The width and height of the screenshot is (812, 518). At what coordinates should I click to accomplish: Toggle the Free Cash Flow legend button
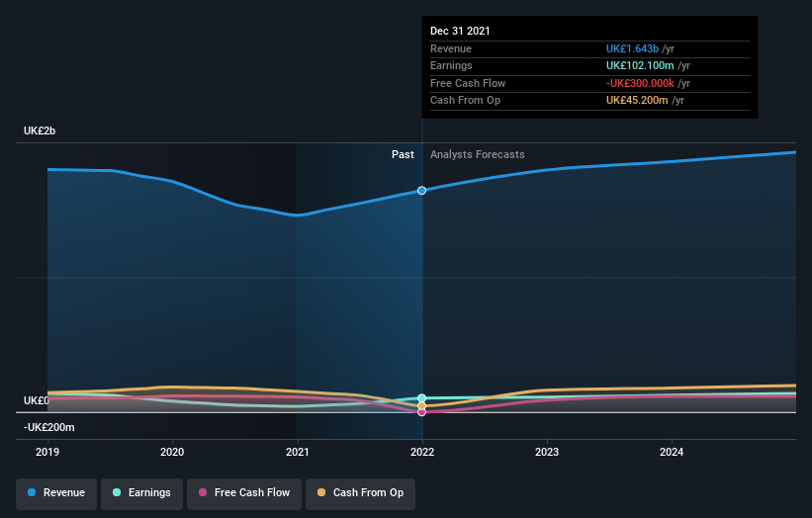tap(244, 493)
